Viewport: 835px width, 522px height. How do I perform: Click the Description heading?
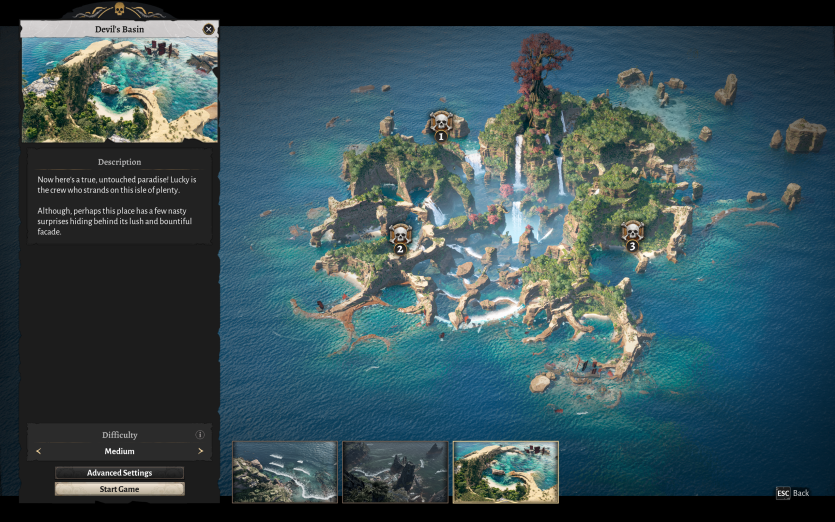pyautogui.click(x=119, y=162)
